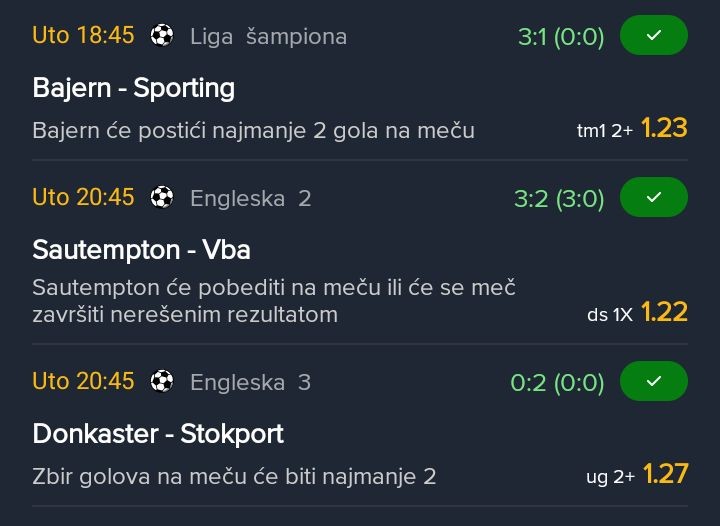Click the 1.22 odds for ds 1X
Image resolution: width=720 pixels, height=526 pixels.
[x=664, y=312]
